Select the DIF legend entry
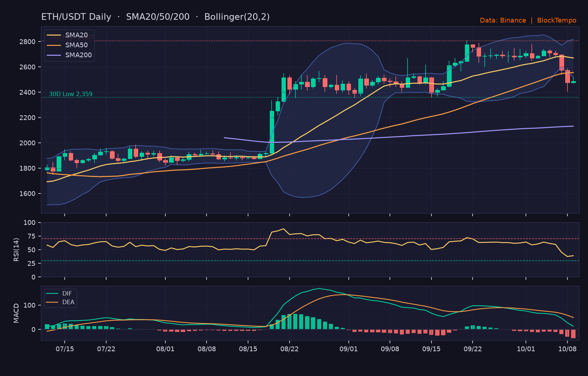588x376 pixels. [59, 293]
